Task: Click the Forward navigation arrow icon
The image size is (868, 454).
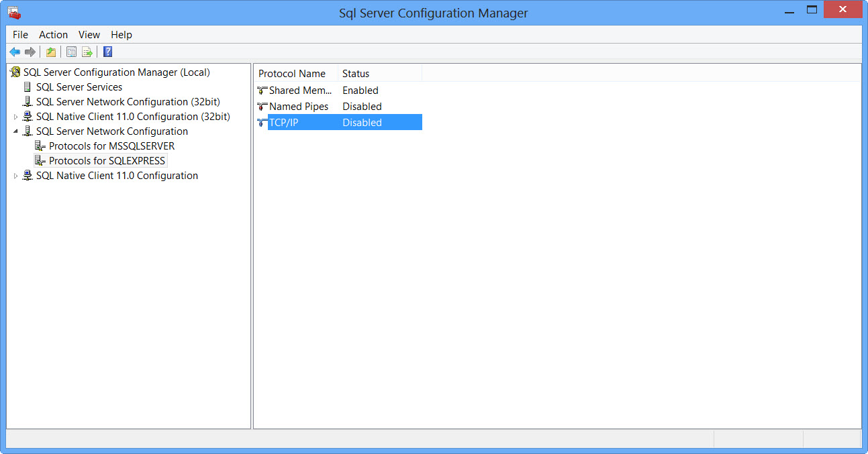Action: tap(30, 52)
